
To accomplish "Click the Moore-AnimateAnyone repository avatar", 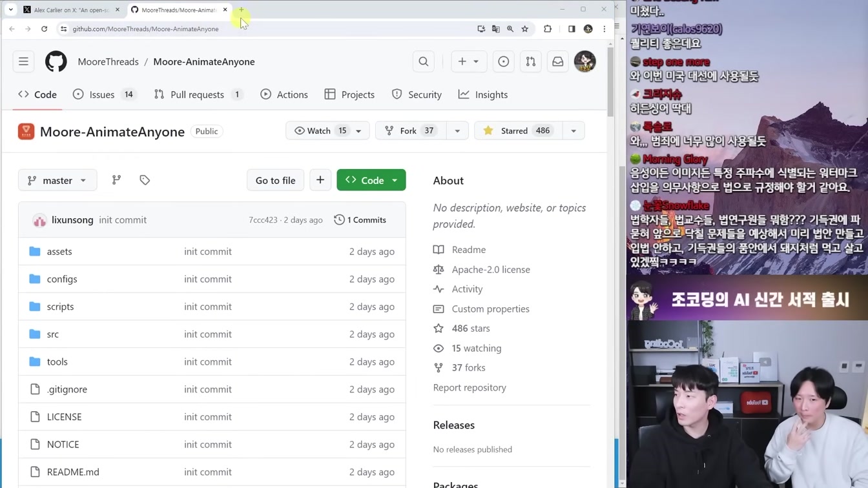I will 26,131.
